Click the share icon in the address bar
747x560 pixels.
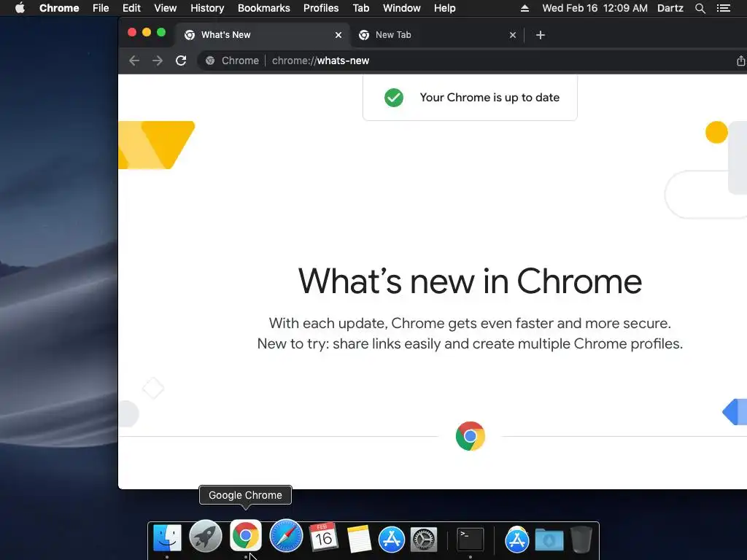[741, 61]
